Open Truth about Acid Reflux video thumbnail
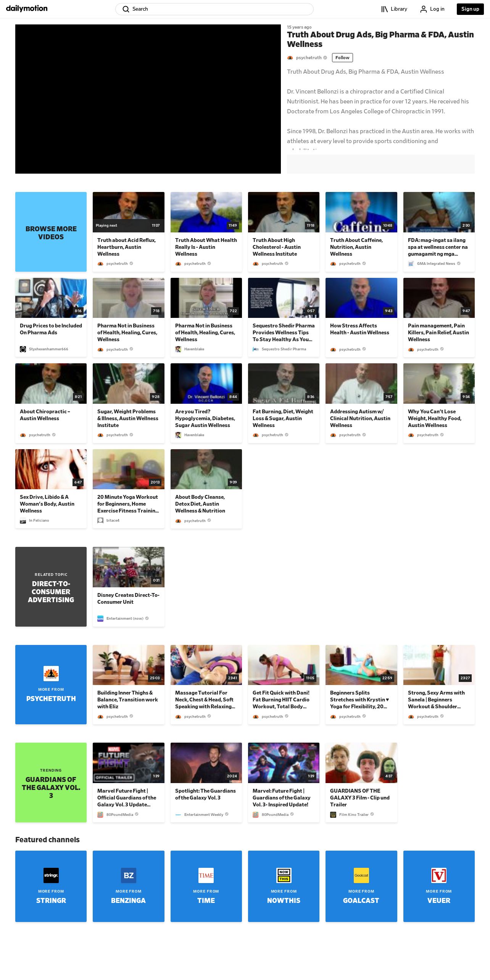Viewport: 490px width, 980px height. point(129,212)
